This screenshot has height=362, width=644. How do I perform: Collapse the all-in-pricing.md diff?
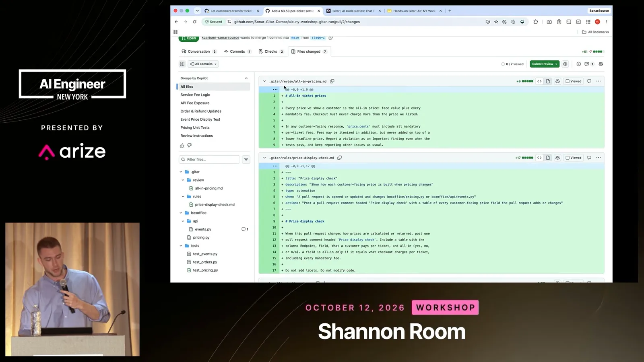point(264,81)
